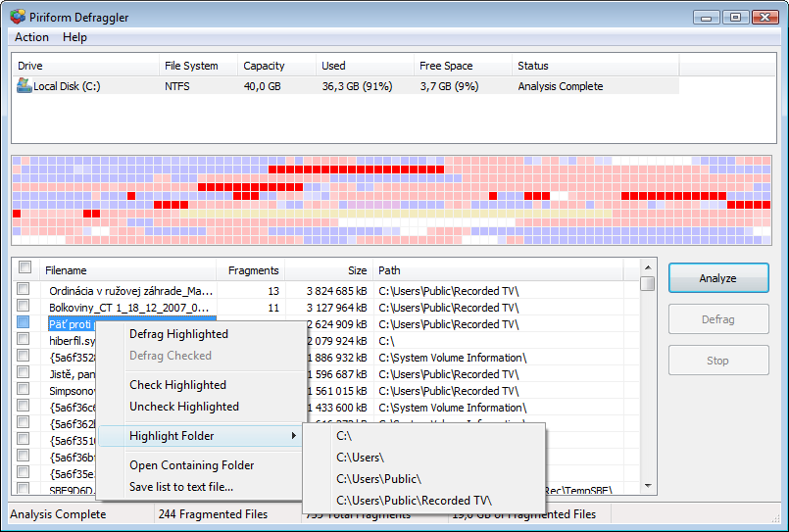789x532 pixels.
Task: Check the Jistě, pan file checkbox
Action: pos(24,372)
